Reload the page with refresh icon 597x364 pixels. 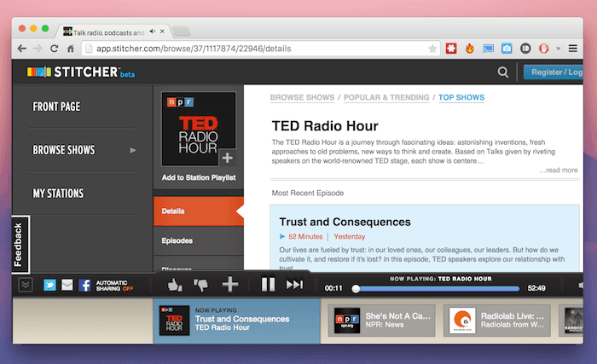pyautogui.click(x=54, y=49)
